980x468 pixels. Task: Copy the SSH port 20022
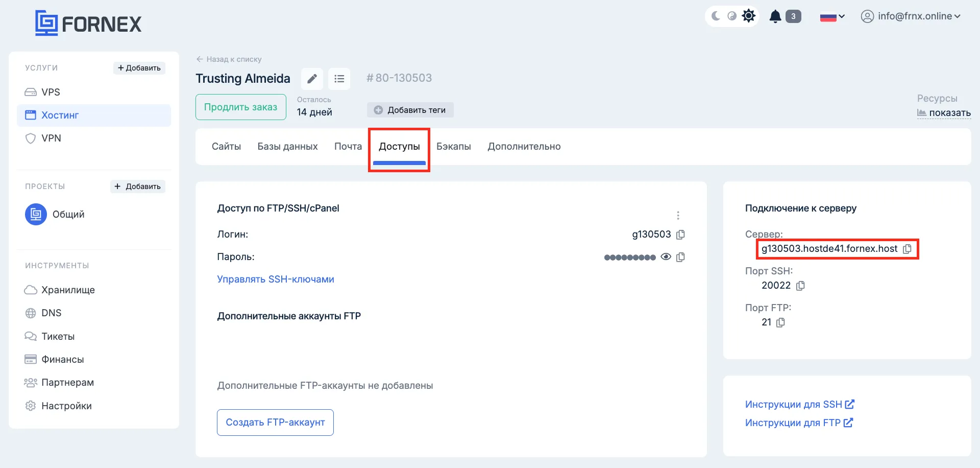click(800, 286)
